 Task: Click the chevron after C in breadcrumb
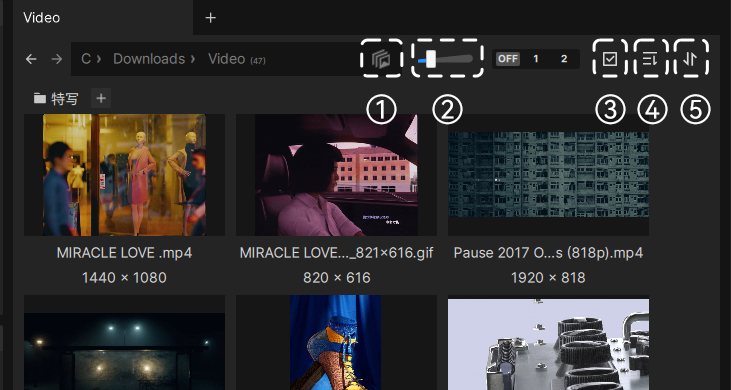[x=98, y=59]
